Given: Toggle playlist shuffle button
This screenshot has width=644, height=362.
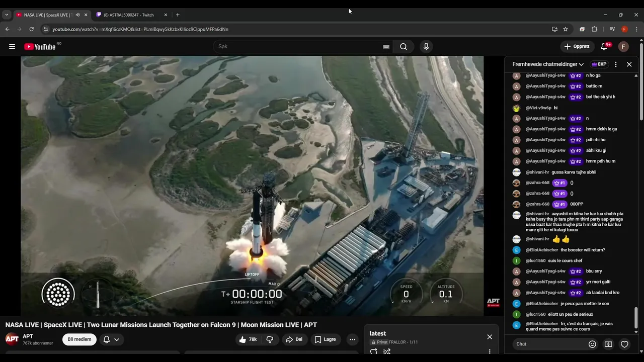Looking at the screenshot, I should click(x=387, y=351).
